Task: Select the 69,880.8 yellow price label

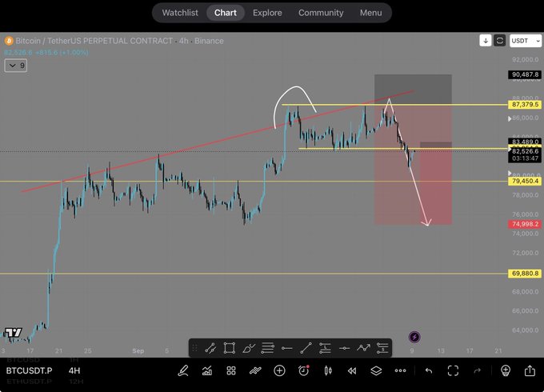Action: tap(525, 274)
